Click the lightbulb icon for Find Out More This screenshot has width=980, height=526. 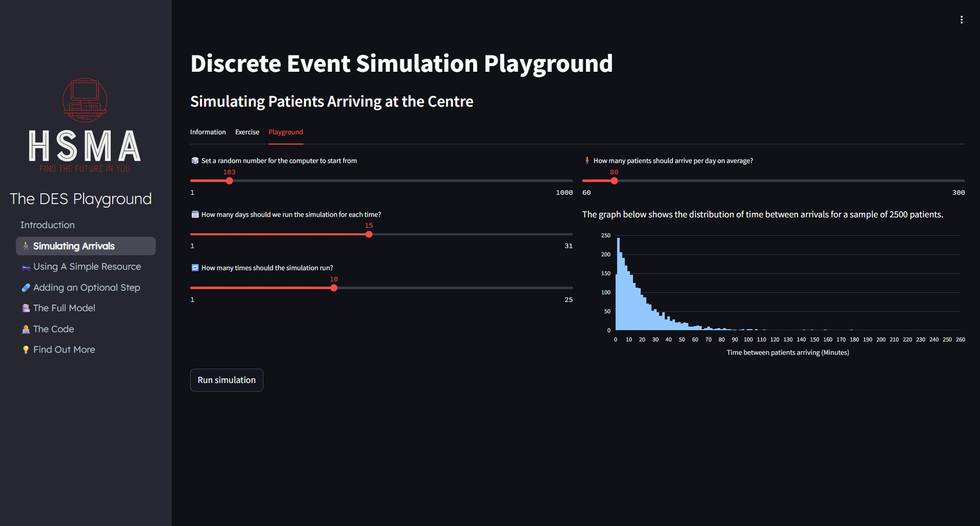(26, 350)
